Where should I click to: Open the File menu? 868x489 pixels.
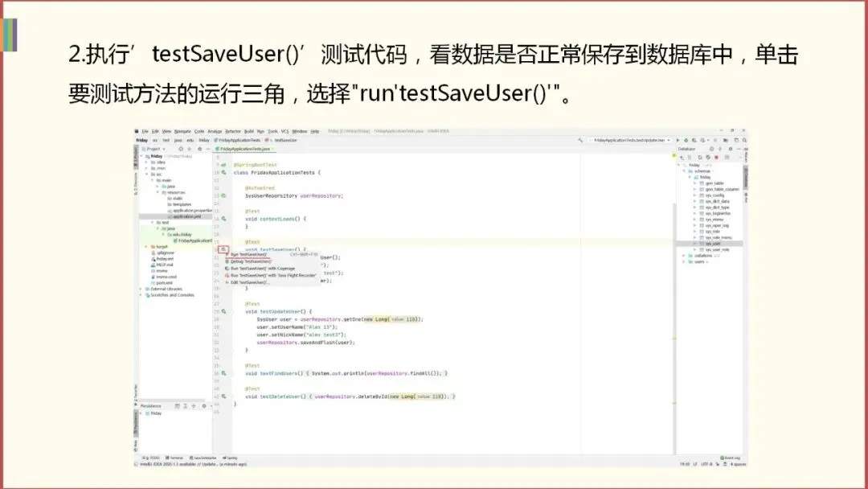coord(145,131)
